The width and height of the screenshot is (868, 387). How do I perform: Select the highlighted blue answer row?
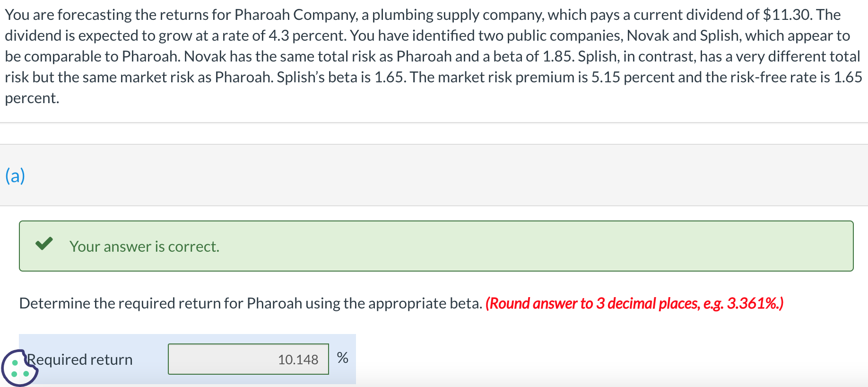187,359
